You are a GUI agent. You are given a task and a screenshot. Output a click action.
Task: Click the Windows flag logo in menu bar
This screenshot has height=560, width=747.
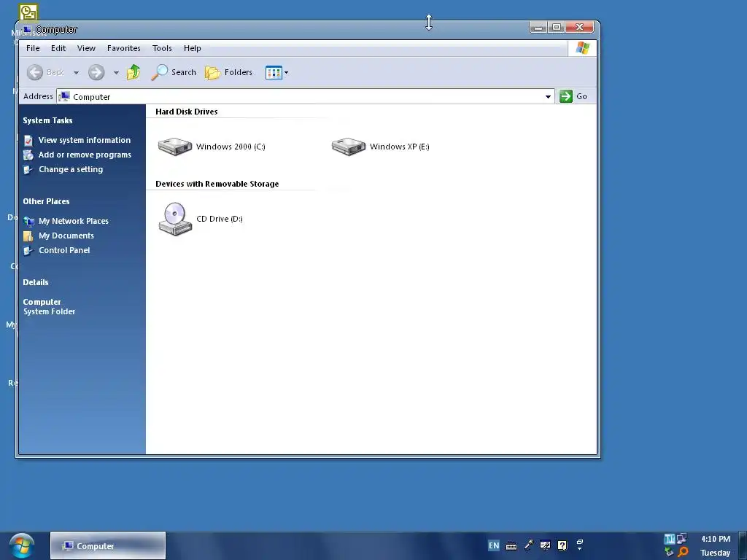pos(582,48)
